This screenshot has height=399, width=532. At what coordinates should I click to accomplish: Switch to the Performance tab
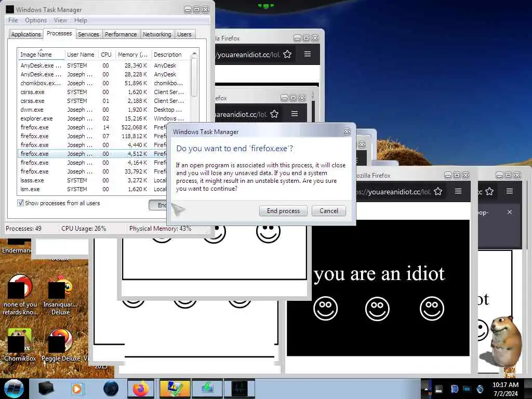click(x=121, y=34)
